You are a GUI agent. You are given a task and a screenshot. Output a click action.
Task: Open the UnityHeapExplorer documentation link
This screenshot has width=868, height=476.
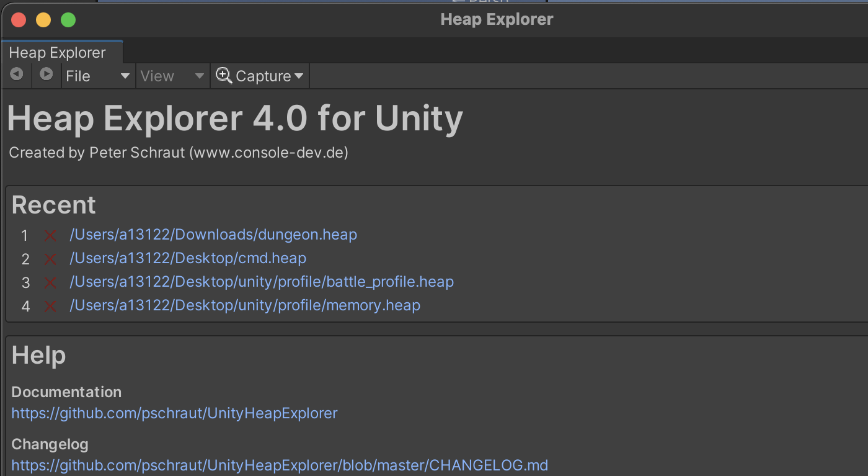tap(174, 413)
